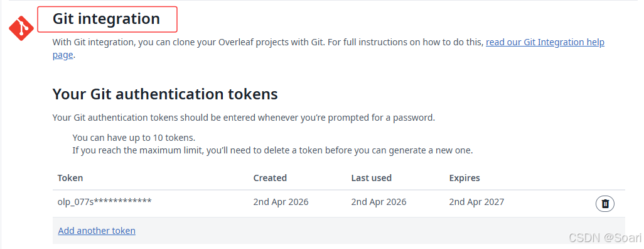Delete the olp_077s token with trash icon
Image resolution: width=644 pixels, height=249 pixels.
(x=604, y=203)
